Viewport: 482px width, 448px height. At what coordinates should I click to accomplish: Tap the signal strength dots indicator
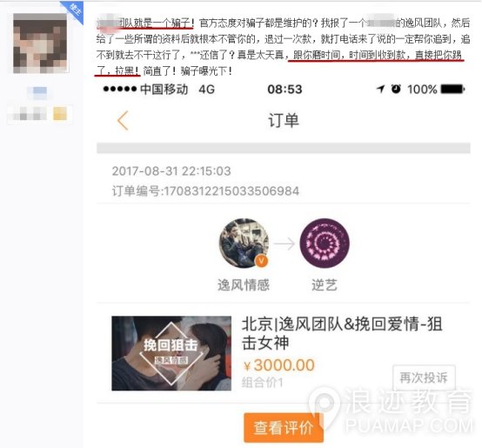(x=120, y=89)
